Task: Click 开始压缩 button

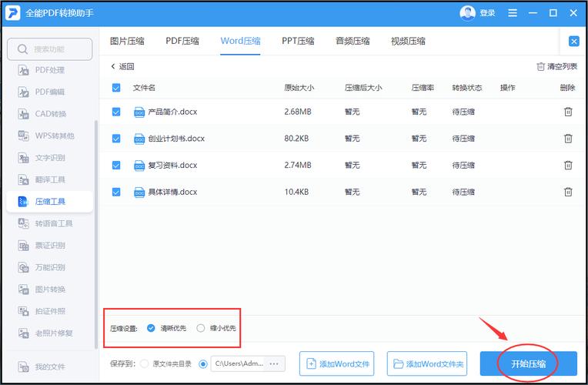Action: click(529, 363)
